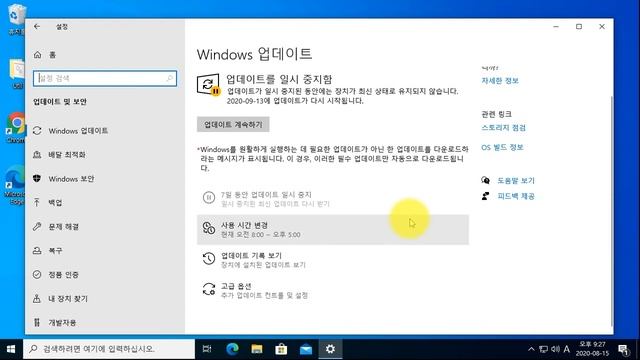Click the Settings gear taskbar icon
640x360 pixels.
330,349
